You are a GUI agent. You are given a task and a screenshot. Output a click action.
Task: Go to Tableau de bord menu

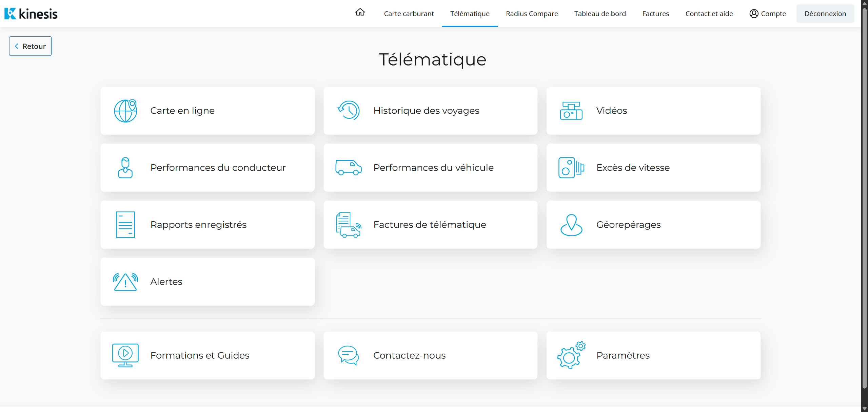pos(600,14)
